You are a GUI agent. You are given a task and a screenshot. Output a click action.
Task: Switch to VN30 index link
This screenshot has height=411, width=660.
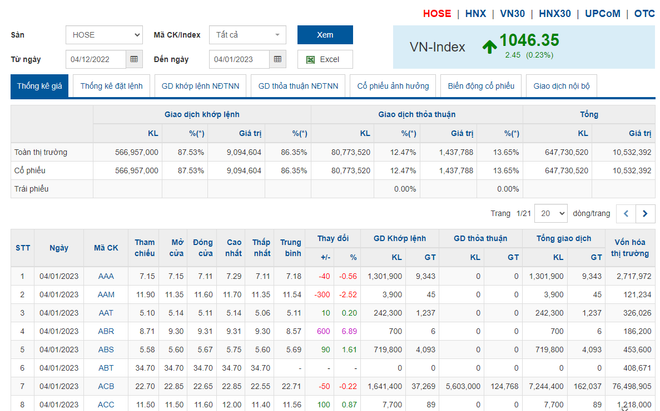[x=512, y=14]
